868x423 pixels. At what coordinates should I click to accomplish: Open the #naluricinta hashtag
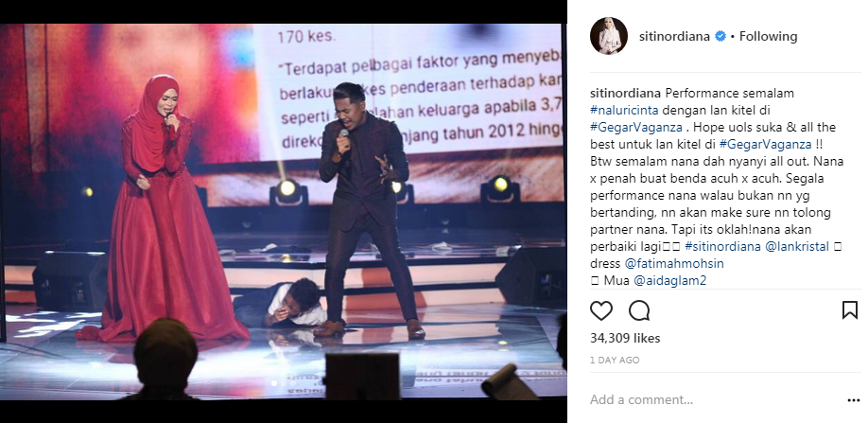[x=624, y=110]
